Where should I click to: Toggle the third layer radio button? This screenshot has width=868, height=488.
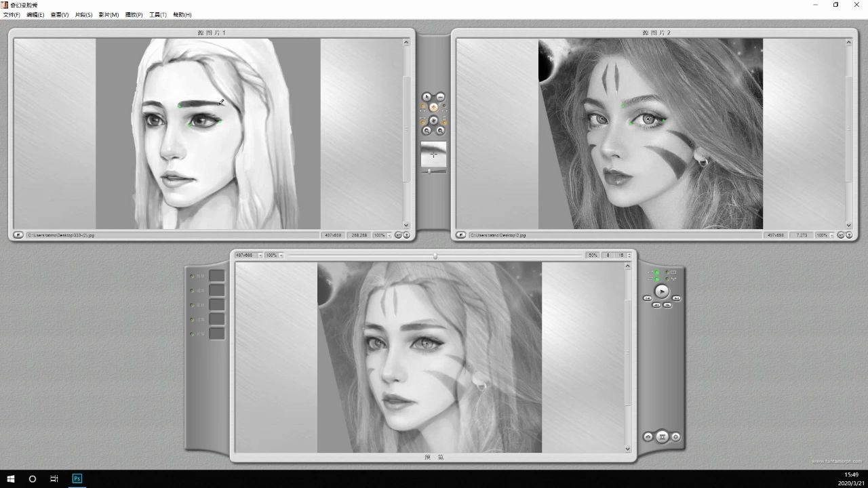click(192, 305)
